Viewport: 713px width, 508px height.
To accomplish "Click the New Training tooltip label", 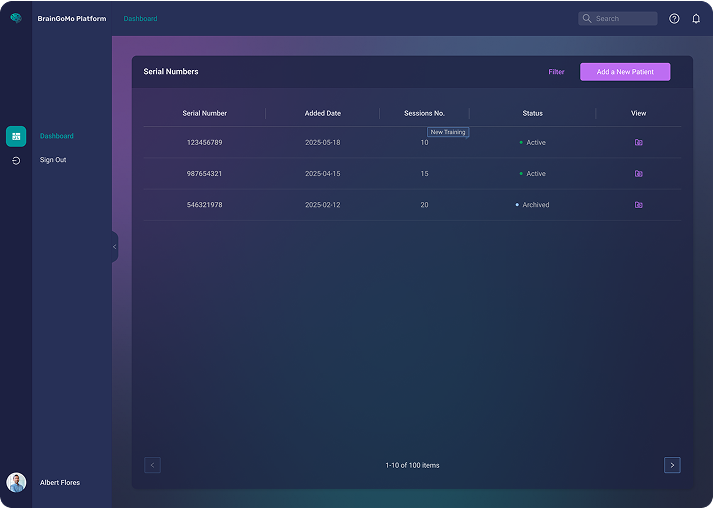I will pyautogui.click(x=448, y=132).
